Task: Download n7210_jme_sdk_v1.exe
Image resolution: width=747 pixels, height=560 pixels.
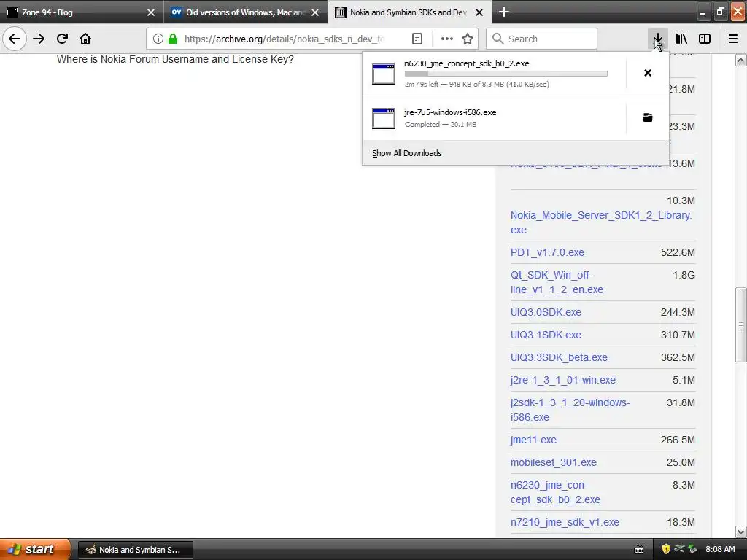Action: (565, 522)
